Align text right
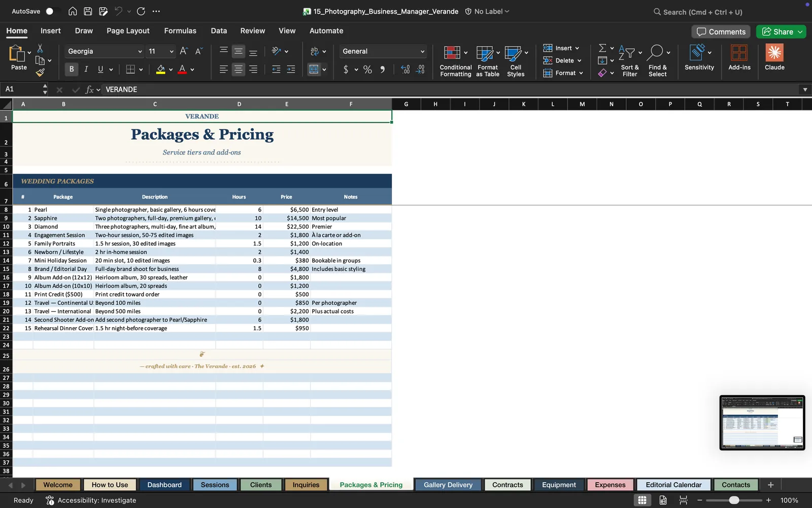 [x=253, y=69]
